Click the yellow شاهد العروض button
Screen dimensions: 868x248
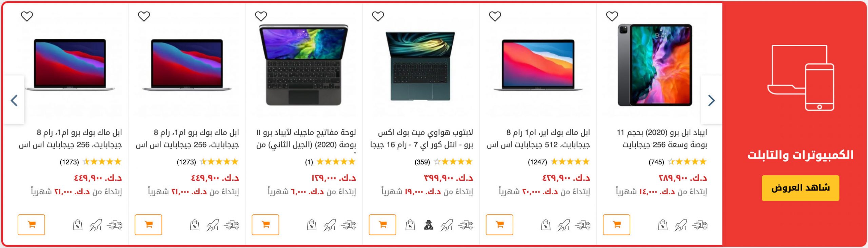801,188
